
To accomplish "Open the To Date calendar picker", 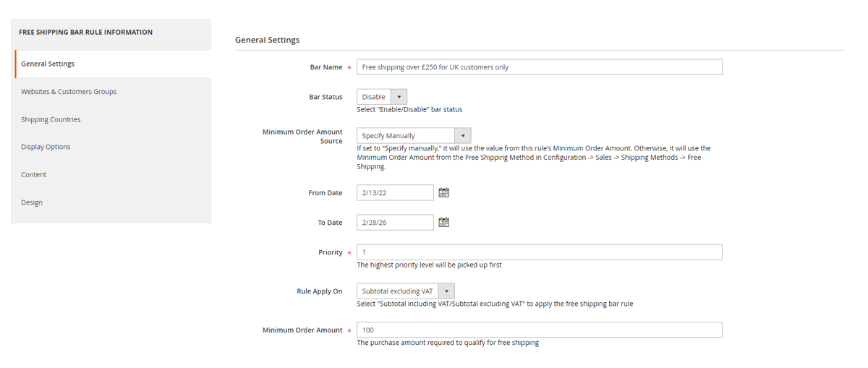I will pos(443,223).
